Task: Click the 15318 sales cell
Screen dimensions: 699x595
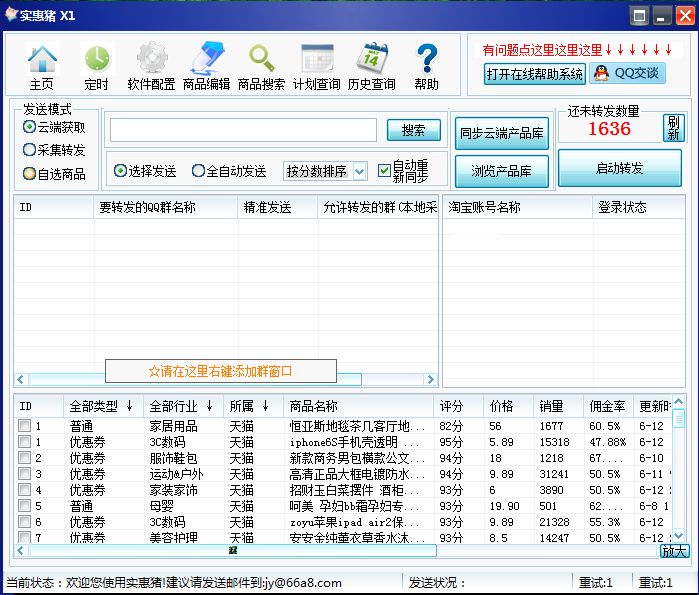Action: point(555,442)
